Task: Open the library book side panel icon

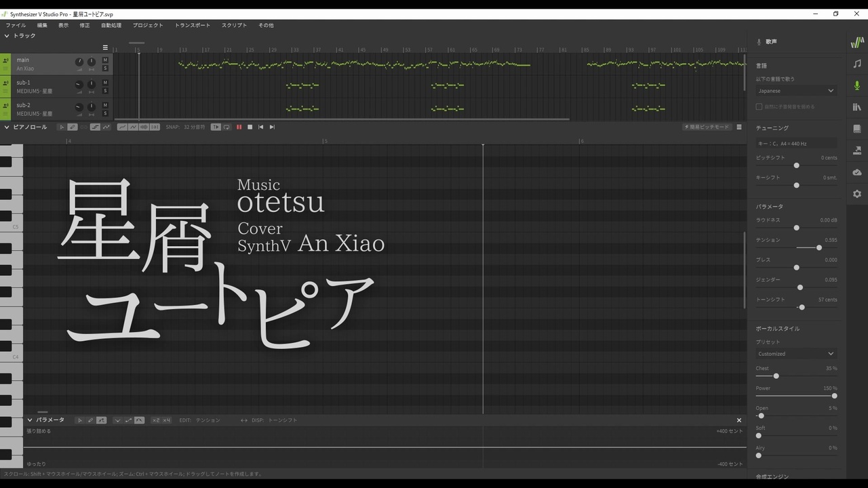Action: pos(857,129)
